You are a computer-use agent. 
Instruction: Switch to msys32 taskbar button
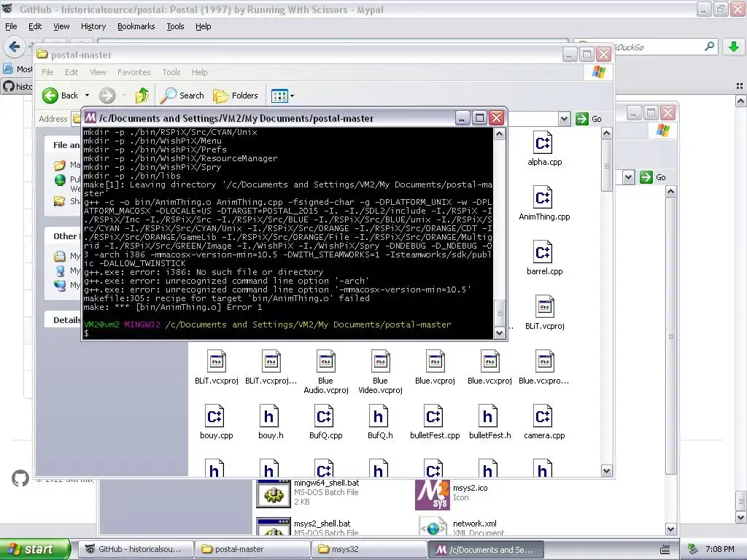pos(369,550)
